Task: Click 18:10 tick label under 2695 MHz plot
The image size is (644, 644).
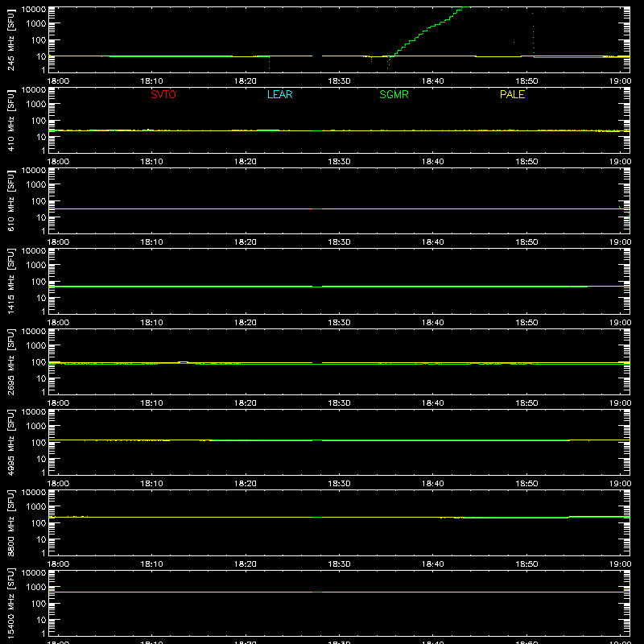Action: [151, 403]
